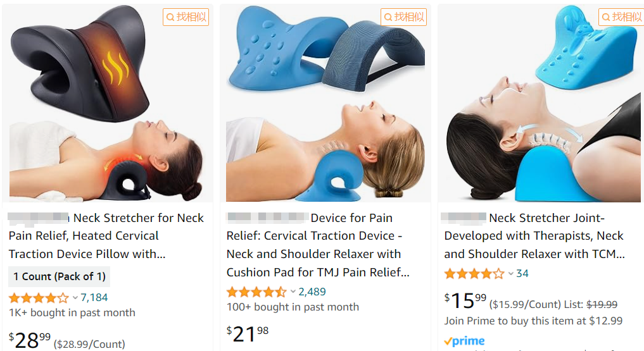Select the 1 Count (Pack of 1) option
644x351 pixels.
tap(59, 277)
